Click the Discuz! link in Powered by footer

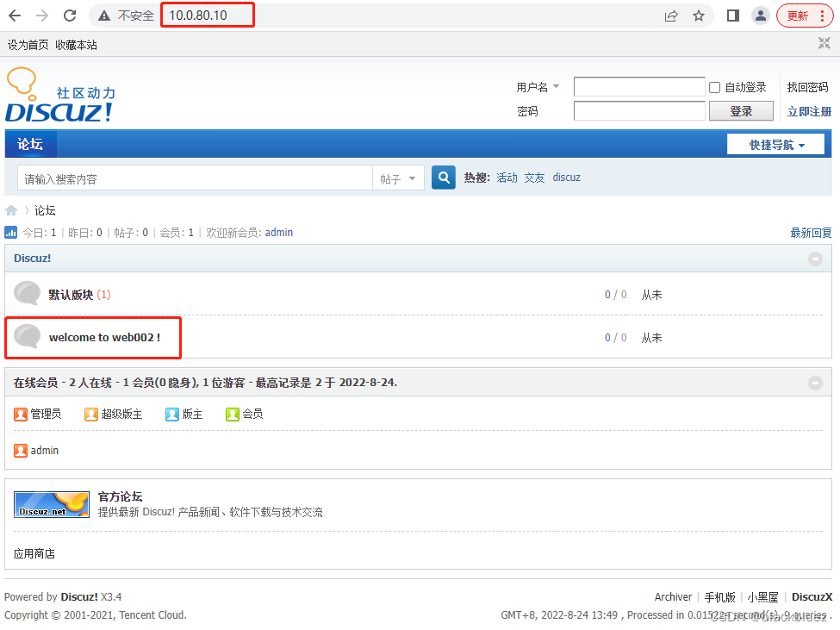coord(79,596)
